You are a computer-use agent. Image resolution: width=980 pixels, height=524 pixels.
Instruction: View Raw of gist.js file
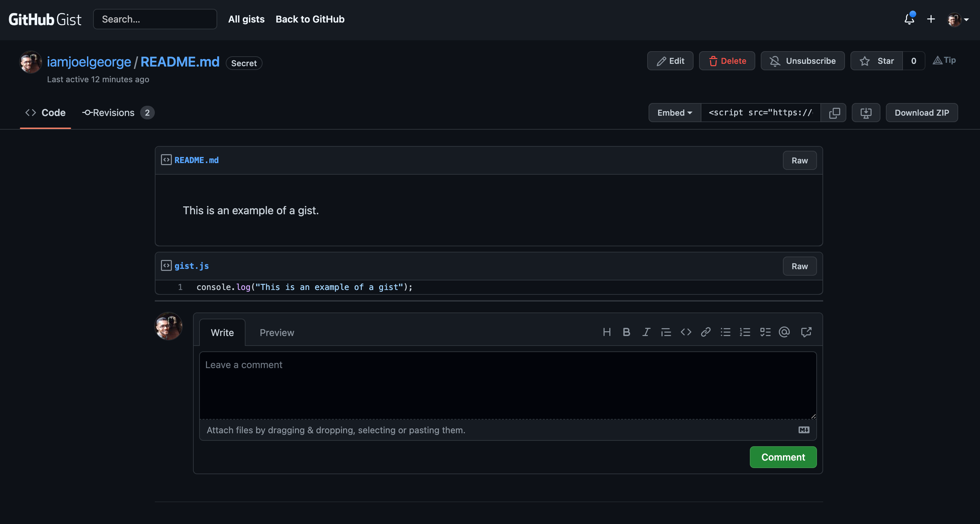point(799,266)
